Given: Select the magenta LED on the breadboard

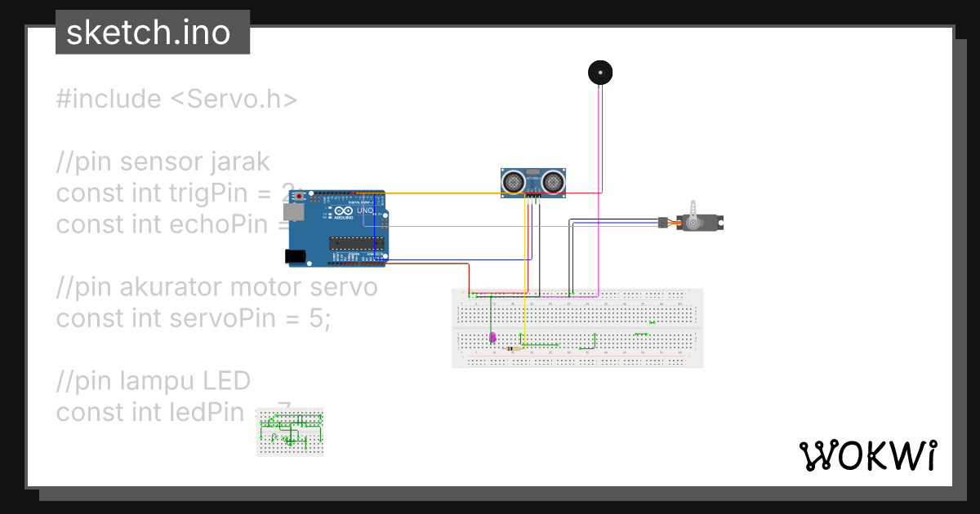Looking at the screenshot, I should 492,336.
